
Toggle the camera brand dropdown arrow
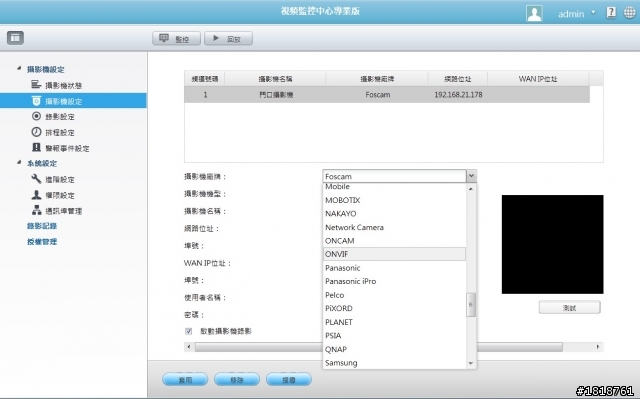[x=471, y=176]
